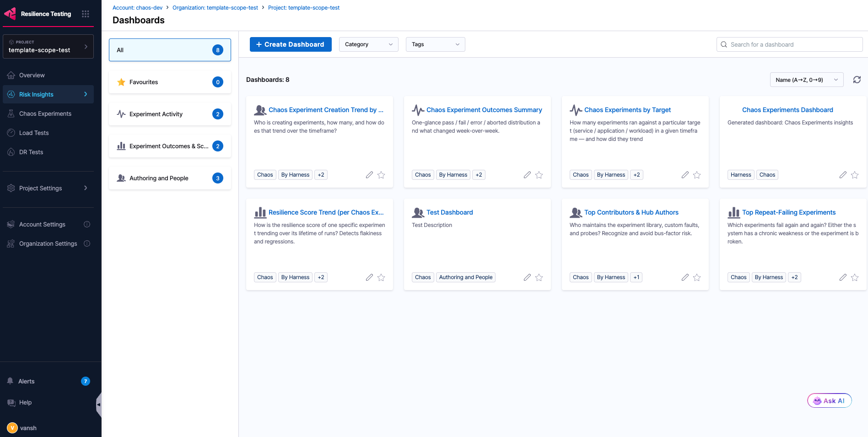Image resolution: width=868 pixels, height=437 pixels.
Task: Click the Load Tests gauge icon
Action: 11,133
